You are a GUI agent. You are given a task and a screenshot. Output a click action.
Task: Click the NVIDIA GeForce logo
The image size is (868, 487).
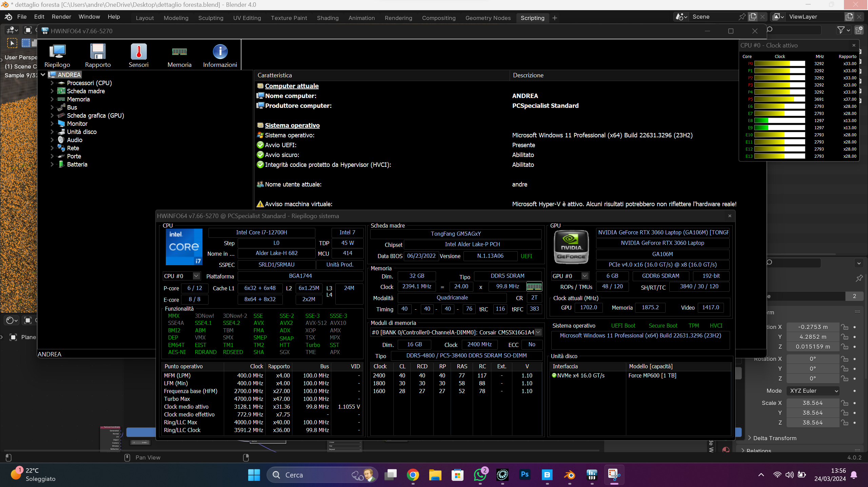click(x=571, y=247)
